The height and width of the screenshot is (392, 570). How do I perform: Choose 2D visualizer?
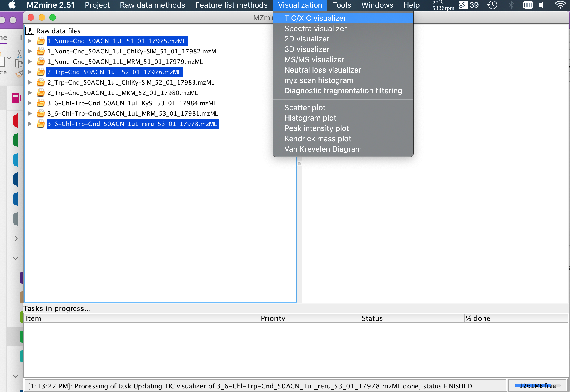point(343,39)
